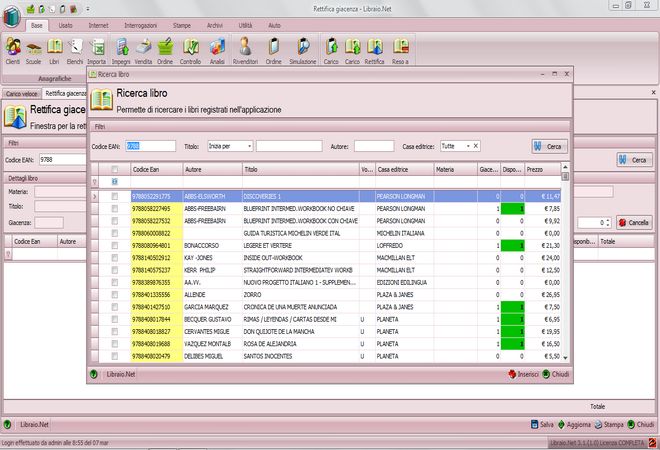Open the Clienti icon in the ribbon
Viewport: 660px width, 450px height.
[x=13, y=47]
